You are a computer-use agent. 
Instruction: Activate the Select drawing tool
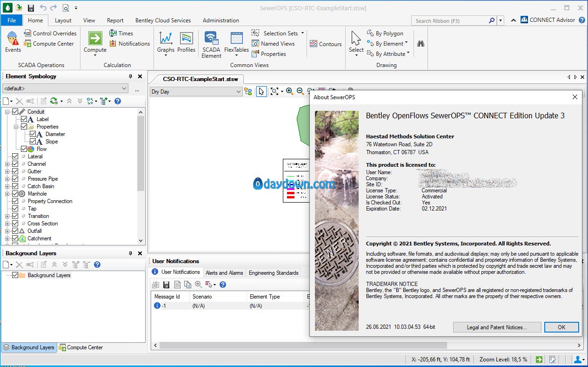(356, 43)
